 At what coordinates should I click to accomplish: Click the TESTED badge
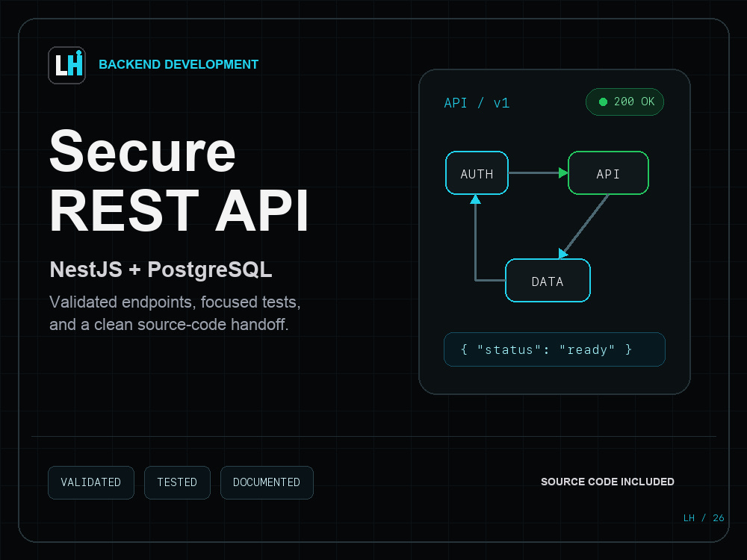tap(177, 482)
